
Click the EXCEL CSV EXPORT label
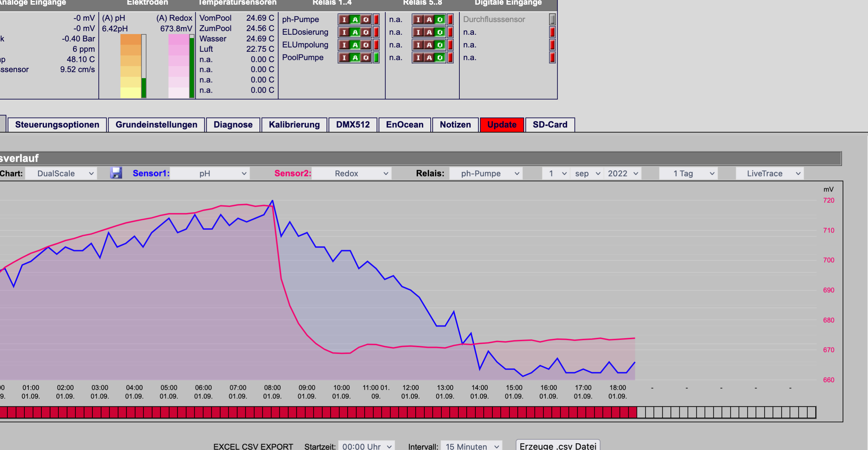point(253,446)
